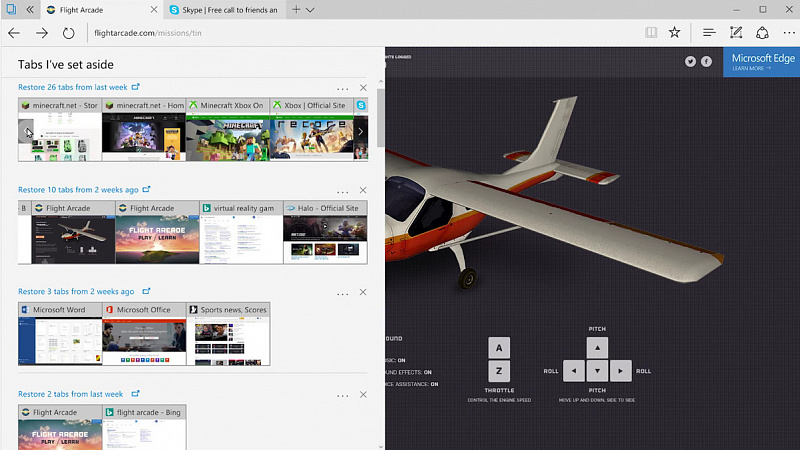
Task: Open the minecraft.net - Store thumbnail
Action: pyautogui.click(x=60, y=130)
